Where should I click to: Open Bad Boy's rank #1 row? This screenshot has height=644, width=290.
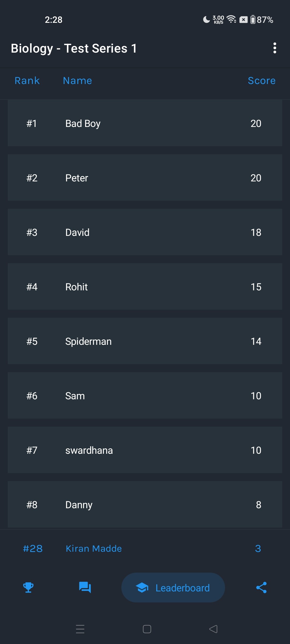point(145,123)
